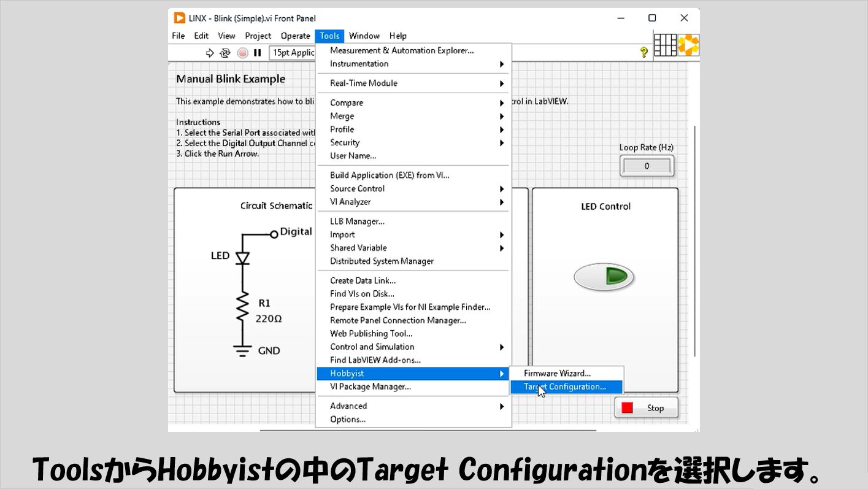The height and width of the screenshot is (489, 868).
Task: Click the connector pane grid icon
Action: (666, 45)
